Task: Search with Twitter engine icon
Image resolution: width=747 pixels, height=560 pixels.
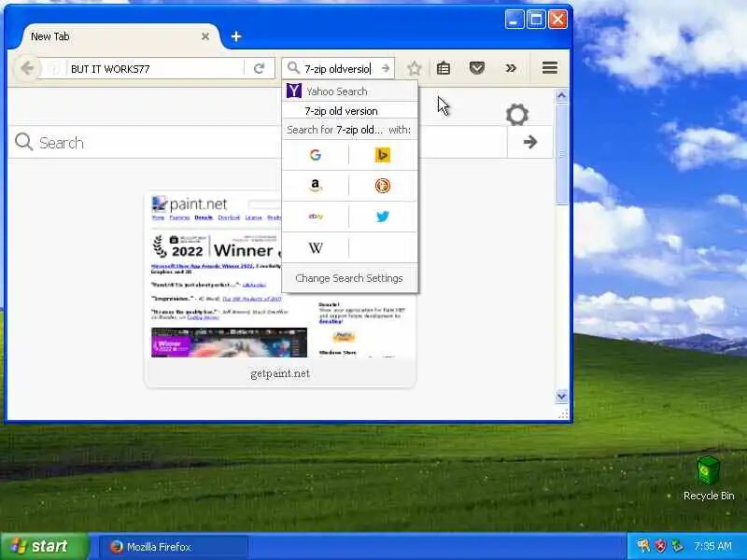Action: point(383,217)
